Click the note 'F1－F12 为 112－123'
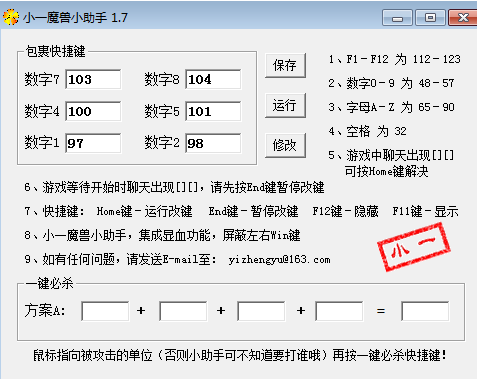The height and width of the screenshot is (379, 477). (403, 59)
